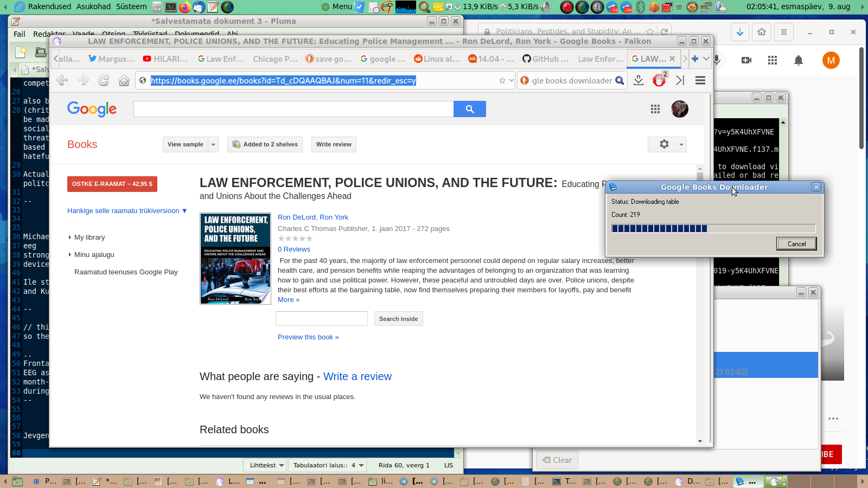Open the terminal launcher in top panel

pos(170,7)
